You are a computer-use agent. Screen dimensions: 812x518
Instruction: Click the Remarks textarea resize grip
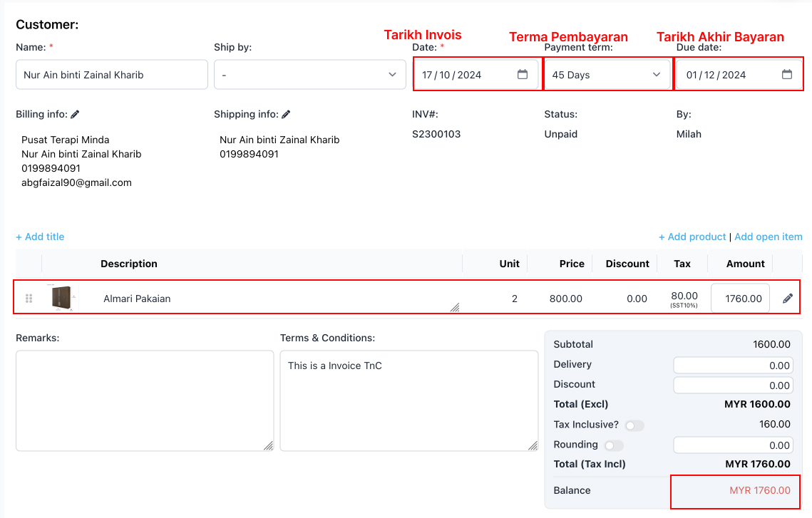268,445
